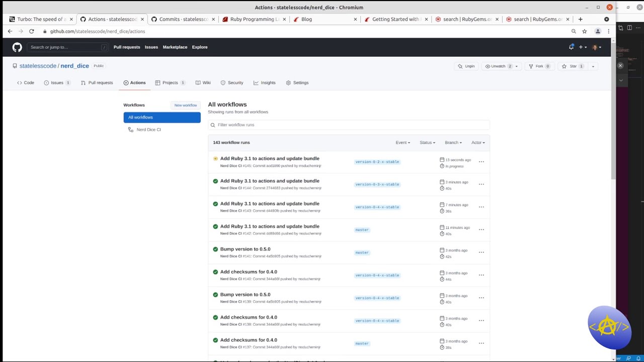Click Marketplace in top navigation
The width and height of the screenshot is (644, 362).
coord(175,47)
